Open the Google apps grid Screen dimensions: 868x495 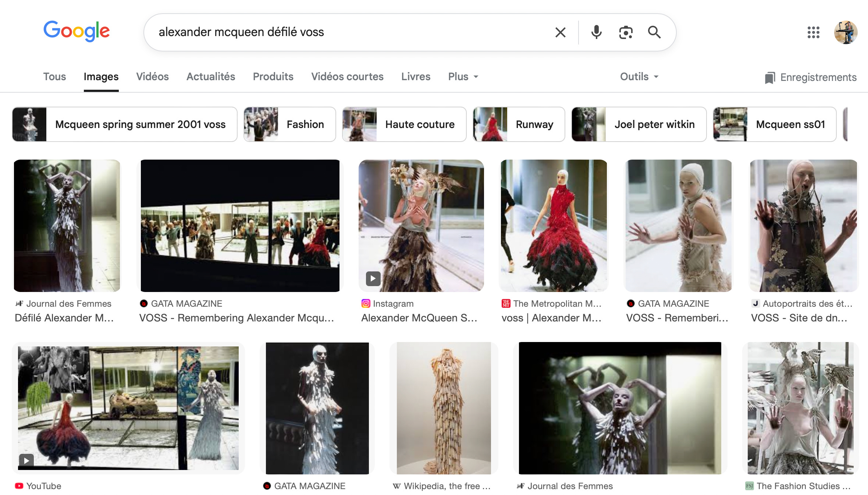click(813, 32)
